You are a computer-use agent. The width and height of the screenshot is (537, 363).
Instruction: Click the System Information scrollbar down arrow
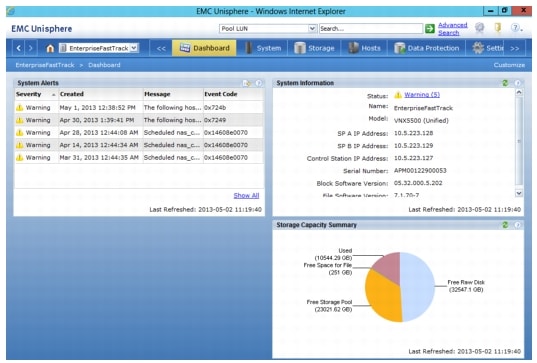[x=519, y=193]
